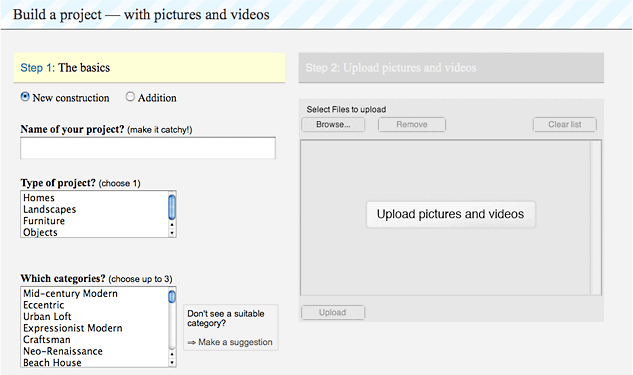Click the categories list scrollbar thumb
Screen dimensions: 633x375
(x=172, y=297)
